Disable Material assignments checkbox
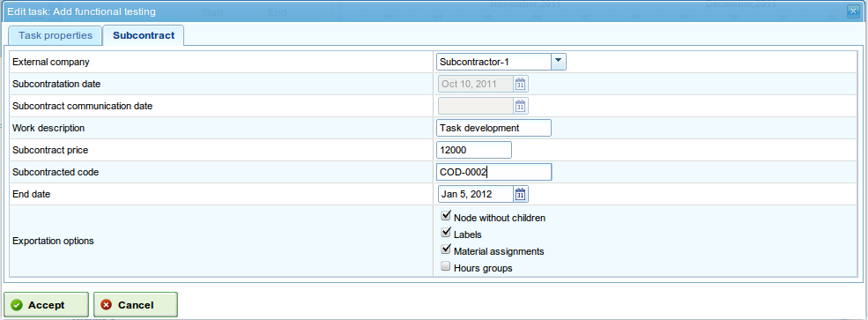 tap(446, 249)
